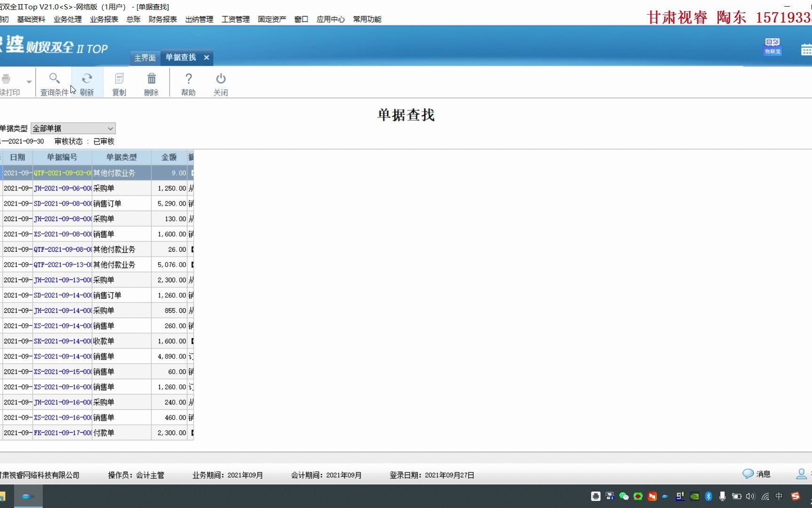Click the orange app tray icon

click(x=652, y=496)
